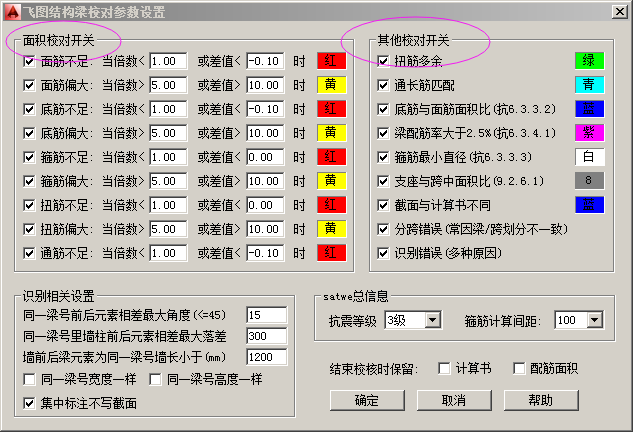
Task: Toggle 梁配筋率大于2.5% checkbox
Action: click(x=383, y=133)
